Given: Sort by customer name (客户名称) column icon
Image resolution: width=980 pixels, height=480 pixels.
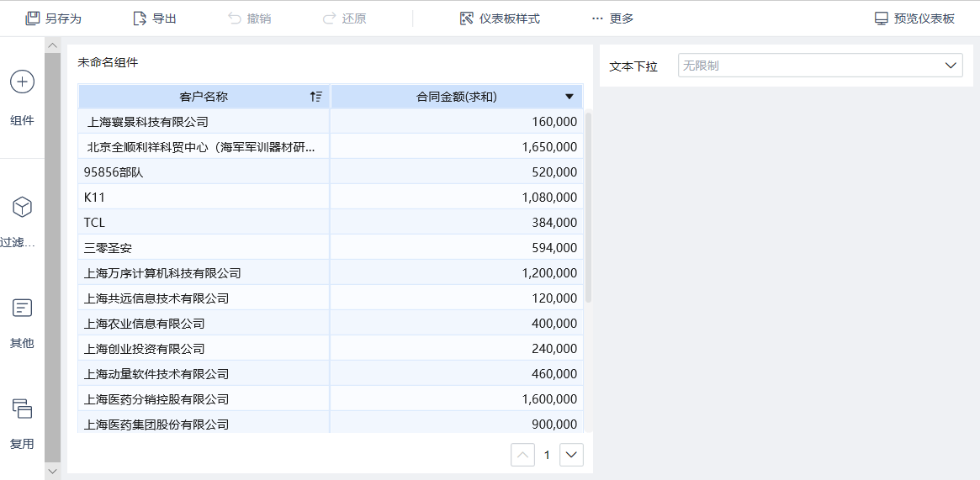Looking at the screenshot, I should (x=315, y=97).
